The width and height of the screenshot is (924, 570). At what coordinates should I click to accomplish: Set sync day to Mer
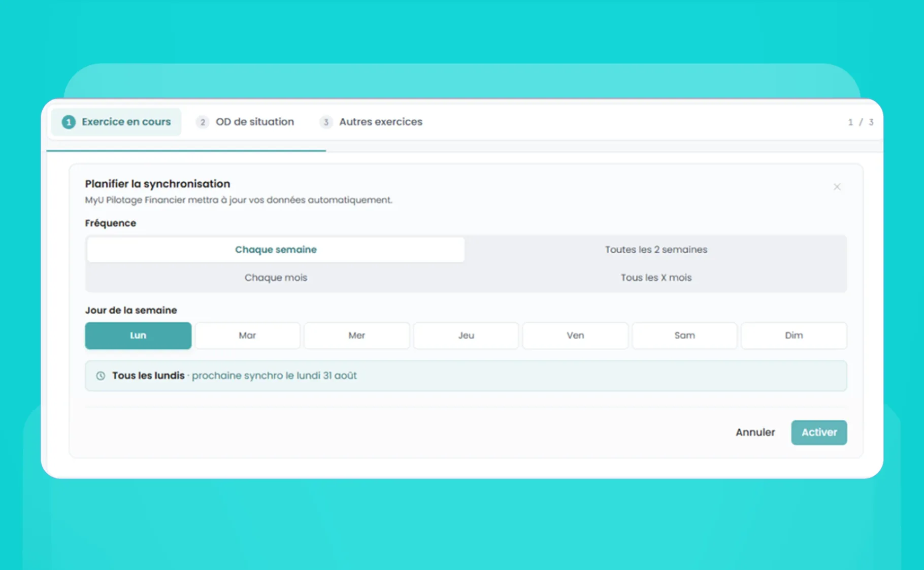(356, 336)
